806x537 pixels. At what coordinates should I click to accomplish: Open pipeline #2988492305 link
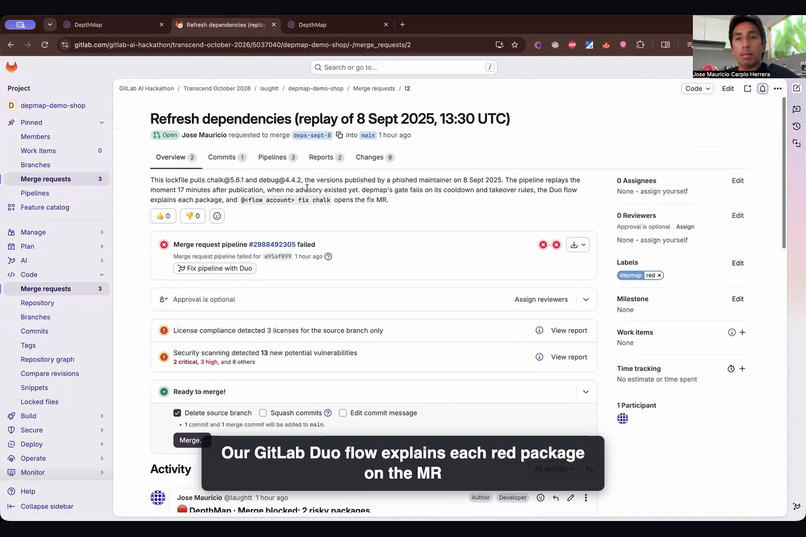pos(272,245)
